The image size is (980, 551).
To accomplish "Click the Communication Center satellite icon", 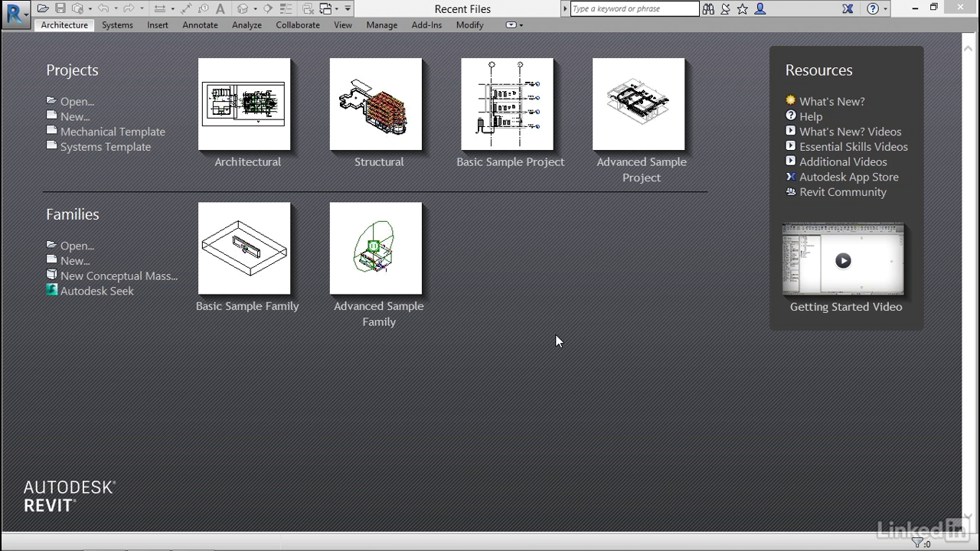I will click(725, 8).
